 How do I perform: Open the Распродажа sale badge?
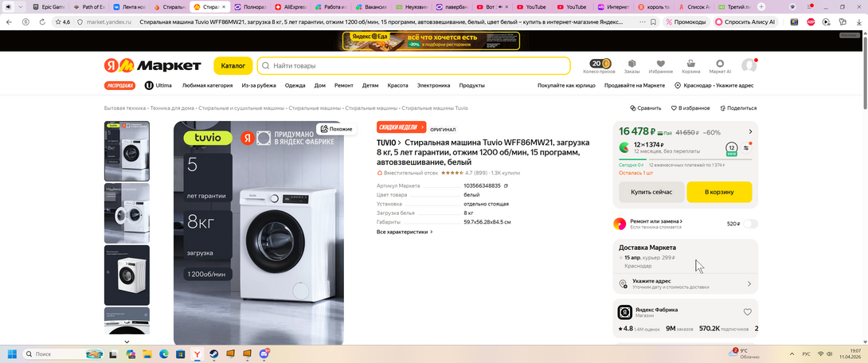tap(120, 86)
